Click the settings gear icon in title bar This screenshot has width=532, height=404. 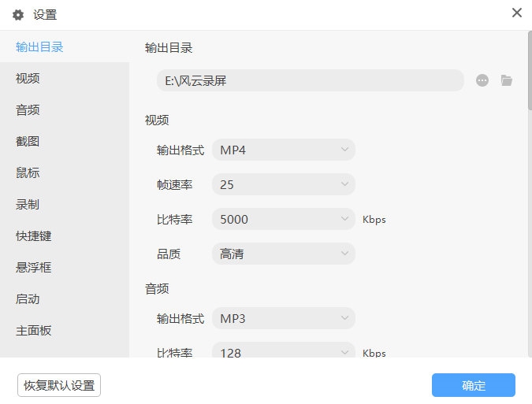pyautogui.click(x=18, y=14)
